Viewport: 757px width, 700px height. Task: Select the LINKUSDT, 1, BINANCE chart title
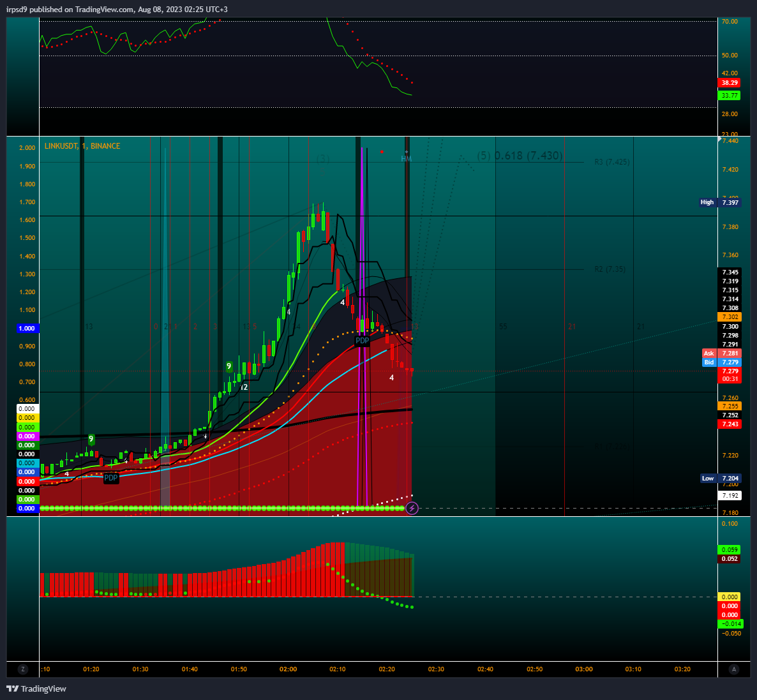coord(82,145)
